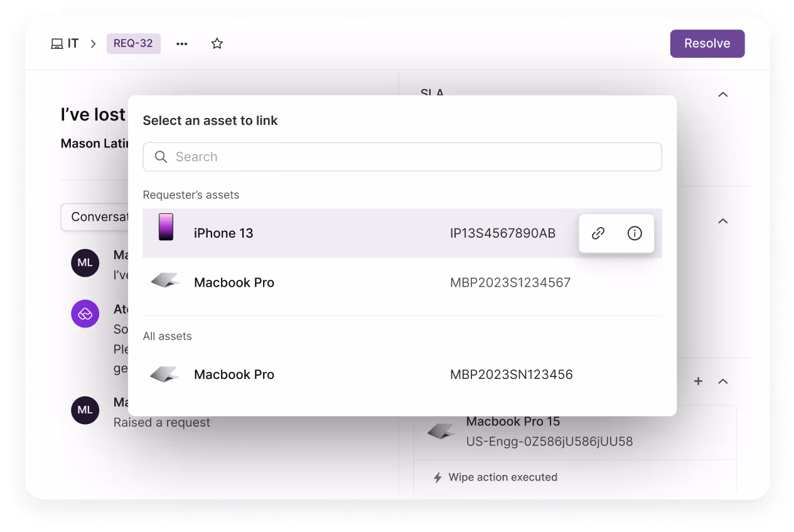The height and width of the screenshot is (532, 794).
Task: Select Macbook Pro with serial MBP2023SN123456
Action: tap(402, 375)
